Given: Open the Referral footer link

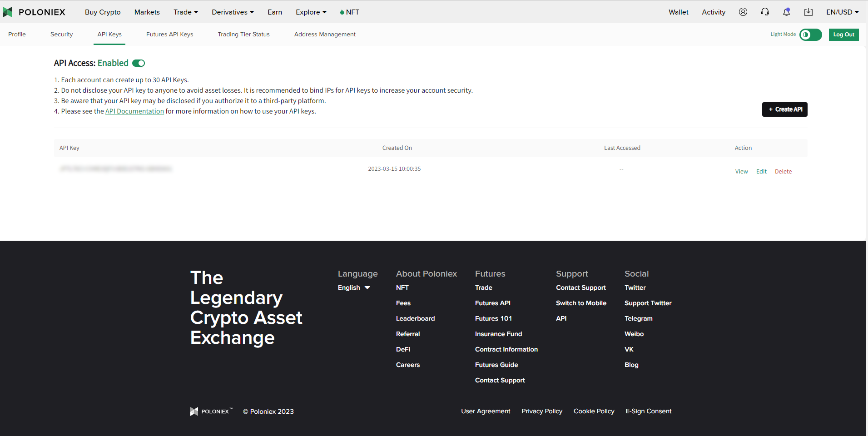Looking at the screenshot, I should 408,334.
